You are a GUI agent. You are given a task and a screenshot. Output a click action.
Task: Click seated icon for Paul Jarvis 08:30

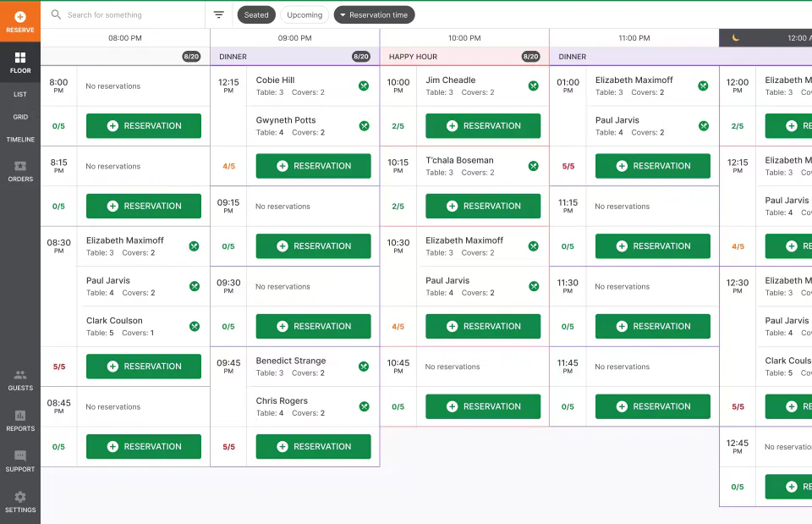tap(195, 286)
